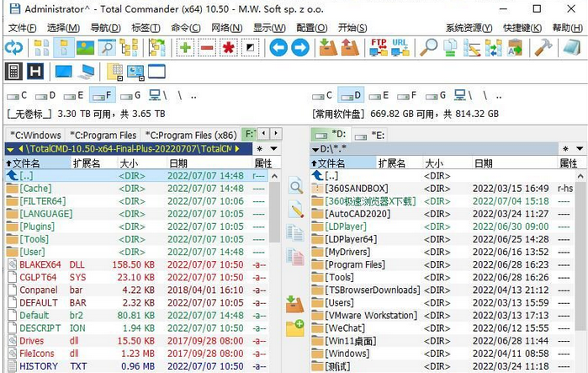Viewport: 588px width, 373px height.
Task: Switch to *E: tab in right panel
Action: [x=369, y=136]
